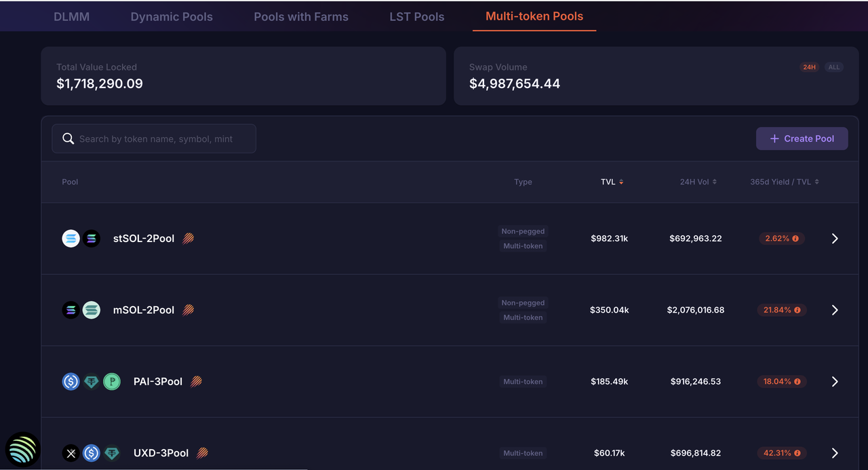Viewport: 868px width, 470px height.
Task: Sort pools by 24H Vol column
Action: (698, 182)
